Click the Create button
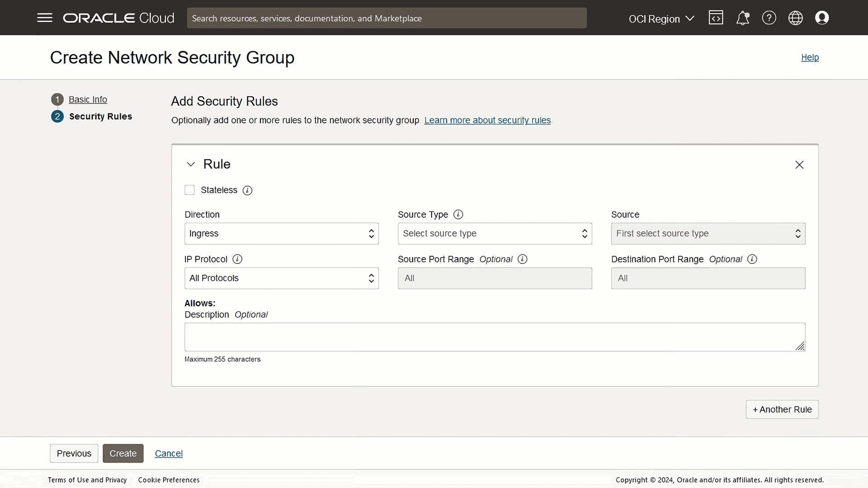 [x=123, y=453]
